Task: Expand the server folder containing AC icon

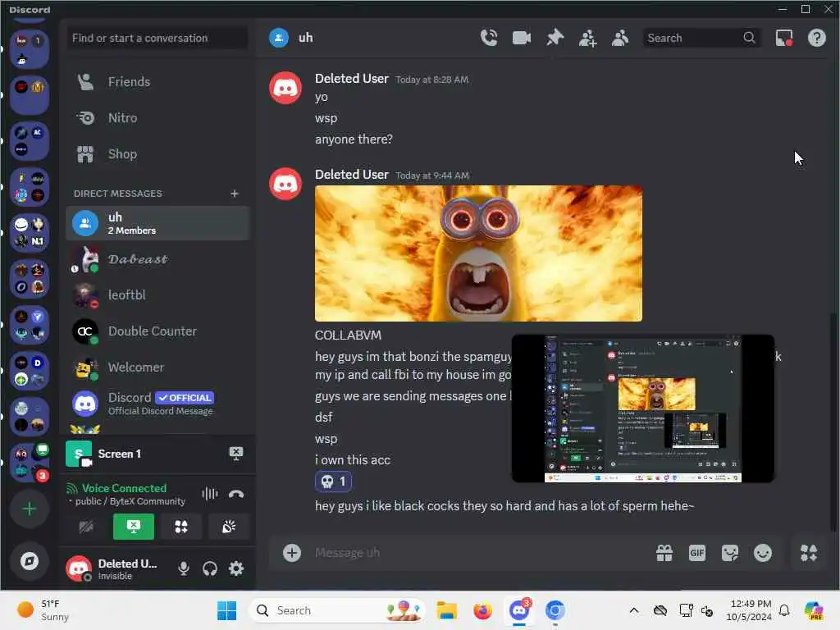Action: point(30,141)
